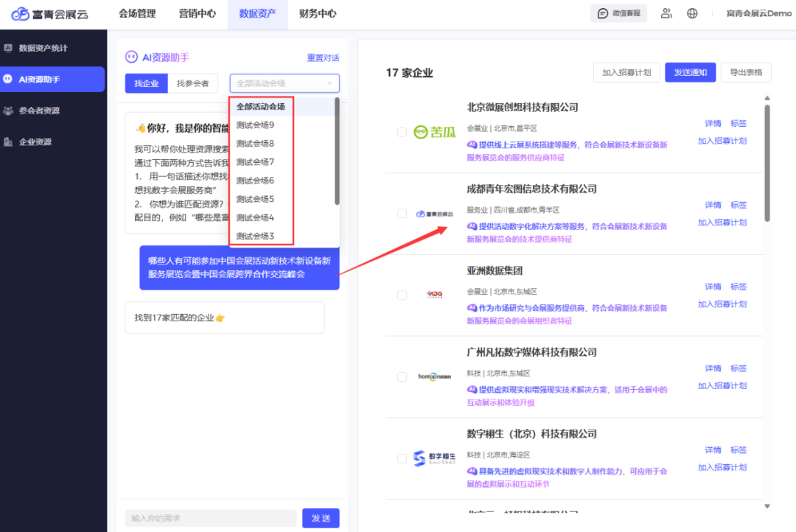
Task: Click the 亚洲数据集团 logo thumbnail
Action: (x=435, y=294)
